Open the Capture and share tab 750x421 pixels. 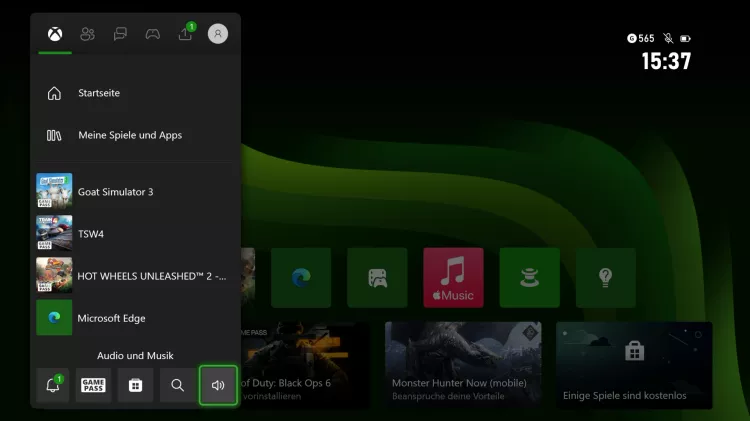click(x=186, y=33)
